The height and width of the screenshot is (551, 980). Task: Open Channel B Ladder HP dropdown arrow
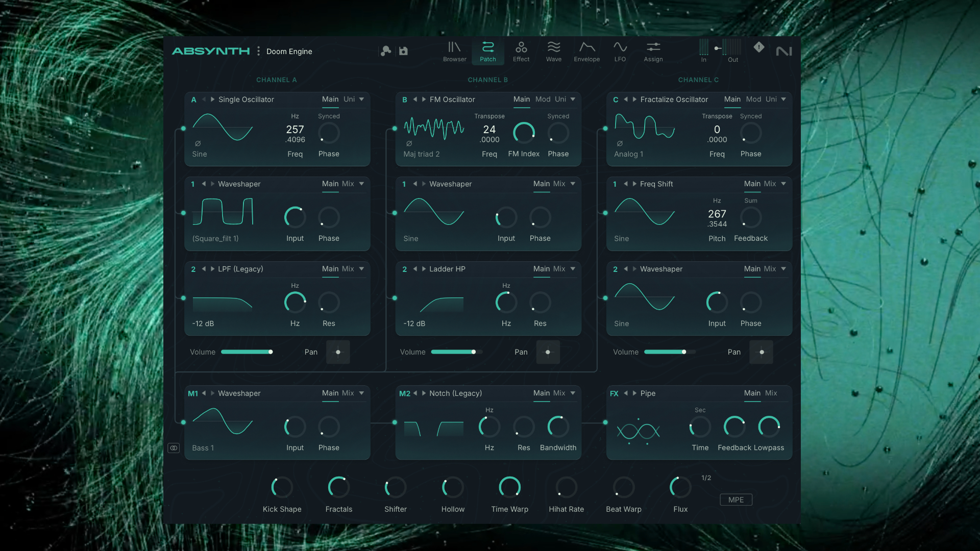click(x=573, y=269)
